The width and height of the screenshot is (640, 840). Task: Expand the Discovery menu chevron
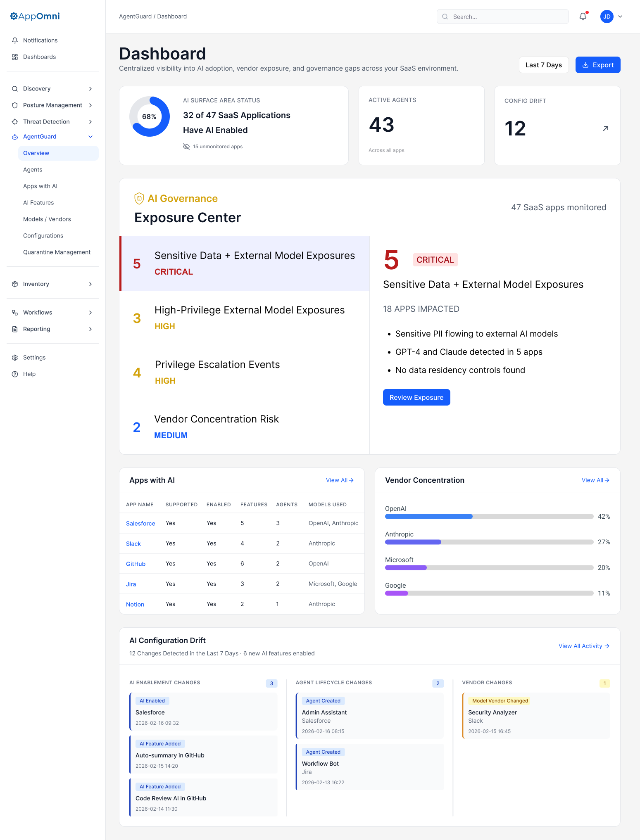pyautogui.click(x=90, y=89)
